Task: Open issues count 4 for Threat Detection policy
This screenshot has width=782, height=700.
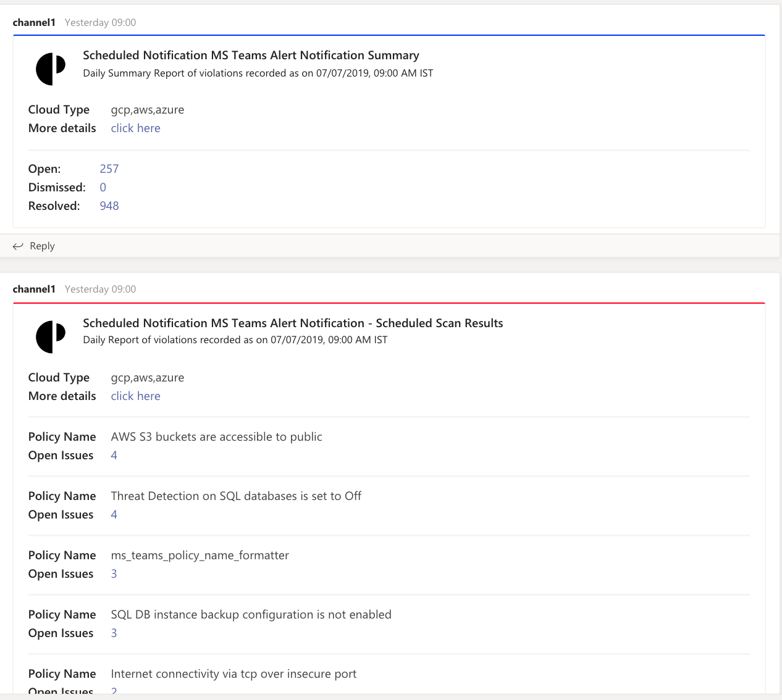Action: 114,514
